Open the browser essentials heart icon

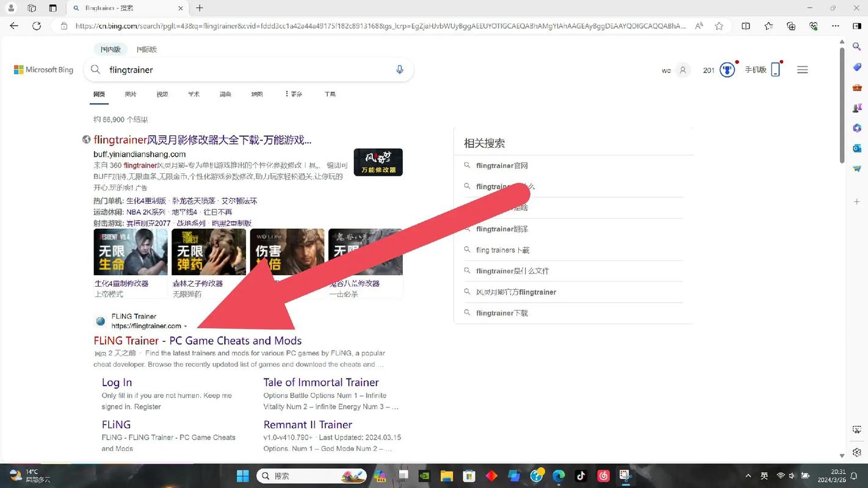coord(814,26)
